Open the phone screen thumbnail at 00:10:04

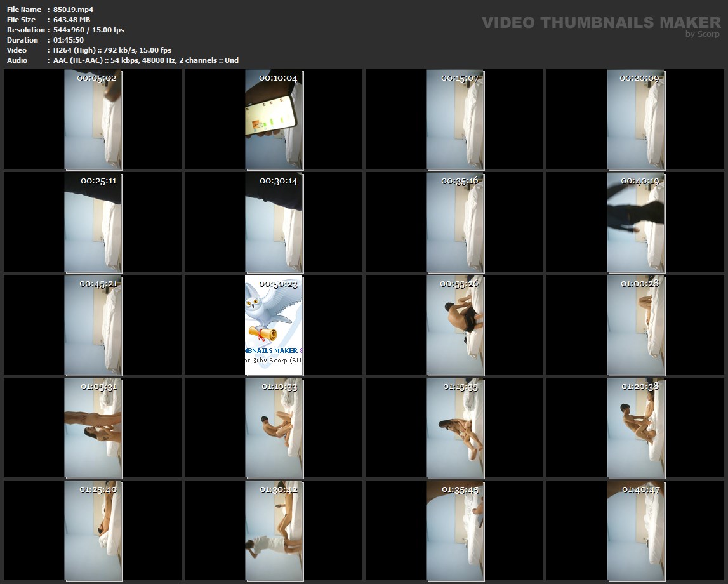tap(274, 121)
